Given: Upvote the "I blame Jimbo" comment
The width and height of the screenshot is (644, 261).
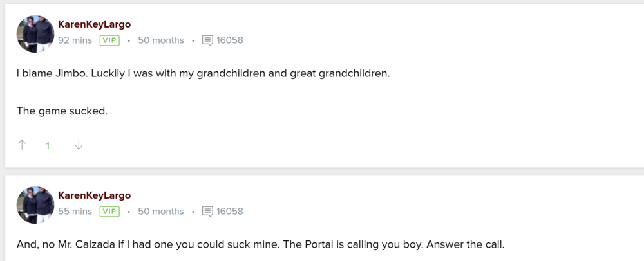Looking at the screenshot, I should click(x=22, y=145).
